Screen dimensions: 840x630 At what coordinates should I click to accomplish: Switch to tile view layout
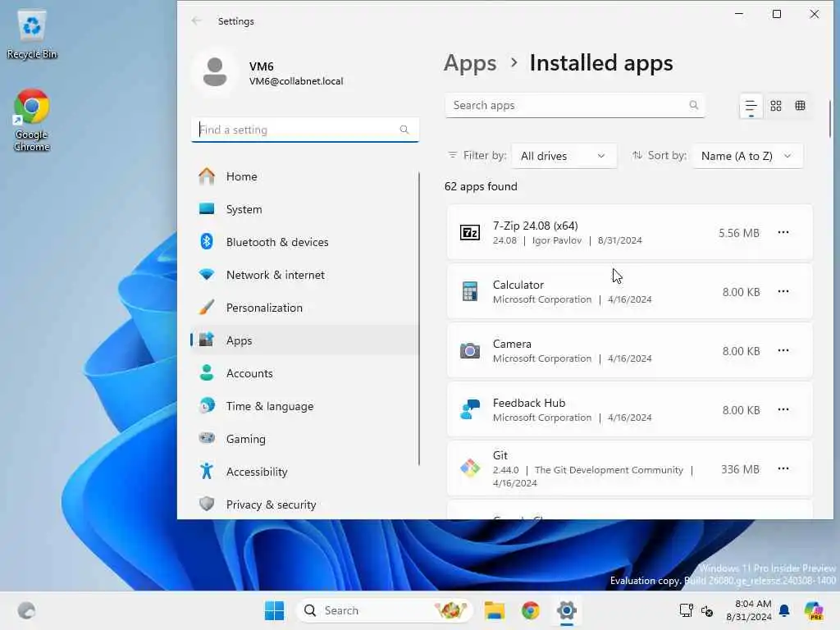click(x=801, y=106)
